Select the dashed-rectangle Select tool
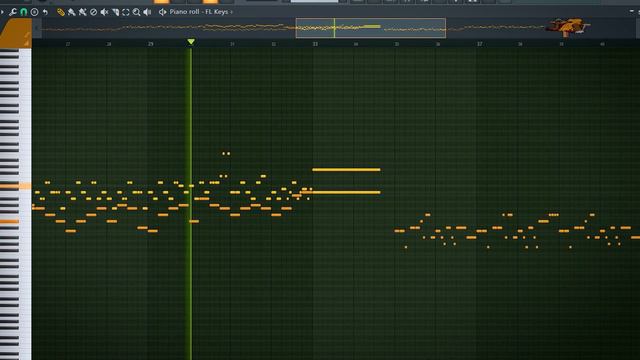Screen dimensions: 640x360 pos(126,12)
